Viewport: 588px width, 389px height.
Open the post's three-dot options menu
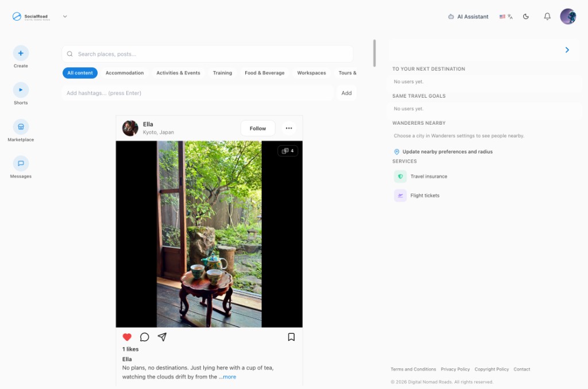289,128
